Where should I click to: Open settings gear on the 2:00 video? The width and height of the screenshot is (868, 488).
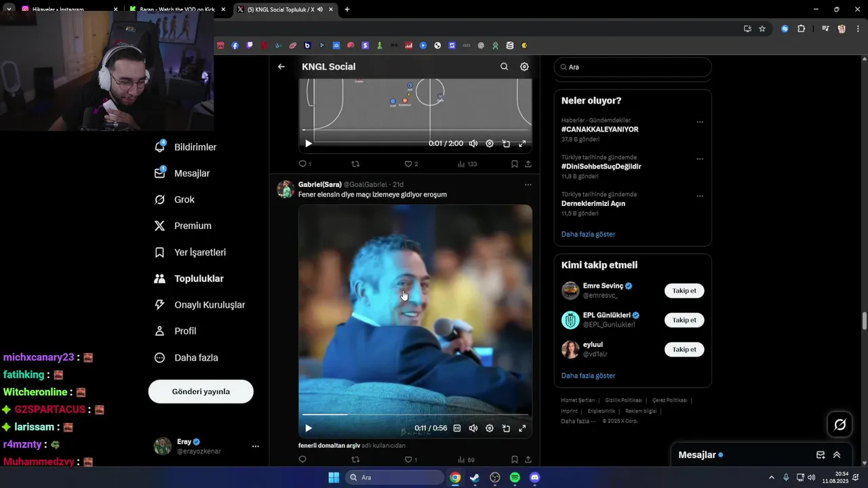coord(490,144)
